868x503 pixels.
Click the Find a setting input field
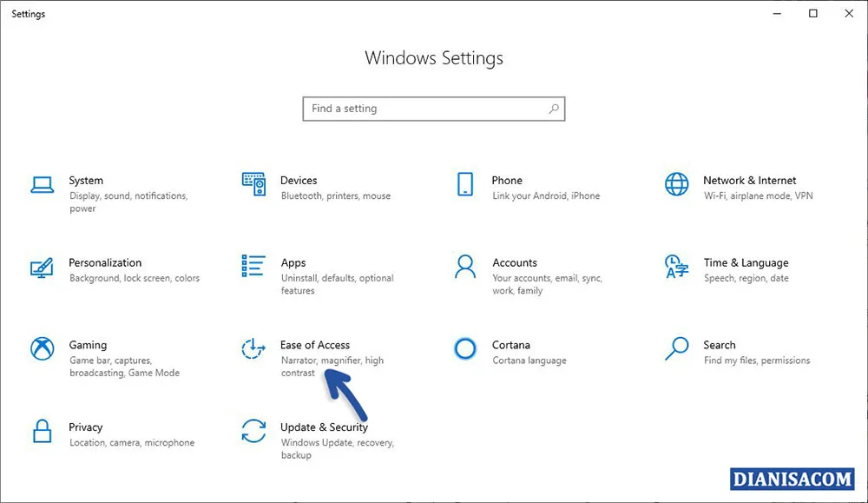(x=417, y=109)
